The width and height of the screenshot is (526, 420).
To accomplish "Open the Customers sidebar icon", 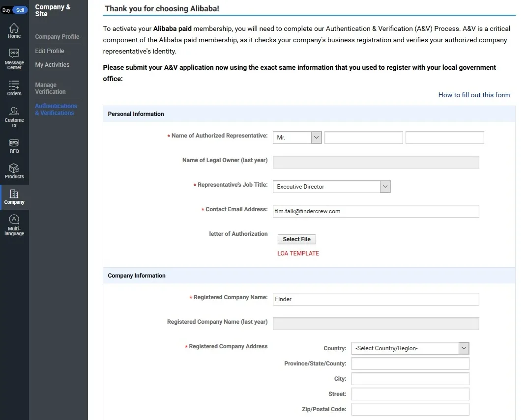I will pyautogui.click(x=14, y=112).
